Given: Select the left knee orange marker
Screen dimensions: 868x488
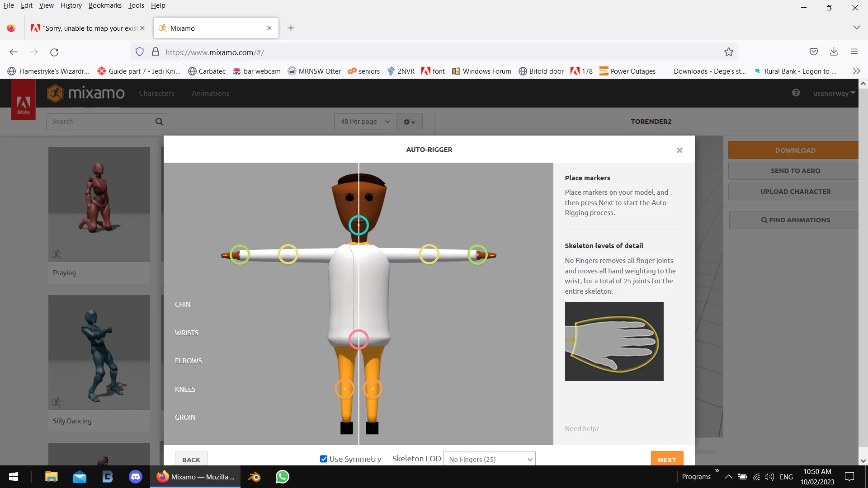Looking at the screenshot, I should [344, 389].
